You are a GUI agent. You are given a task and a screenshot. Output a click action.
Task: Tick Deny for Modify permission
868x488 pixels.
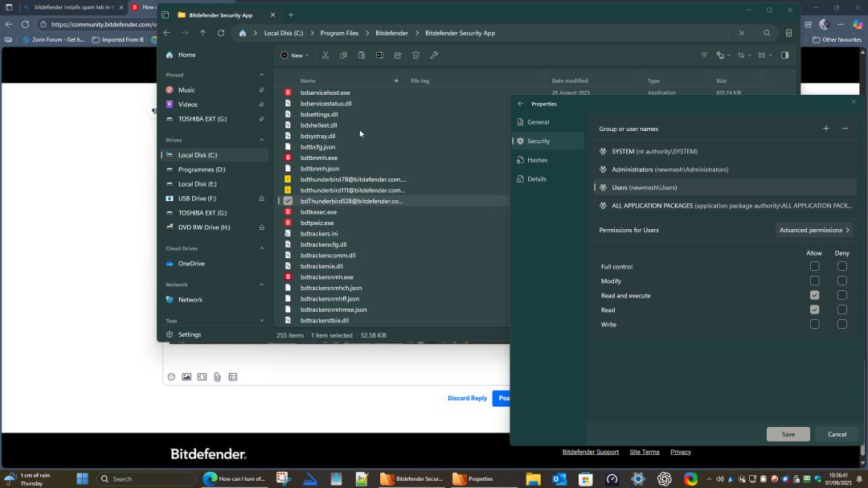click(x=842, y=281)
